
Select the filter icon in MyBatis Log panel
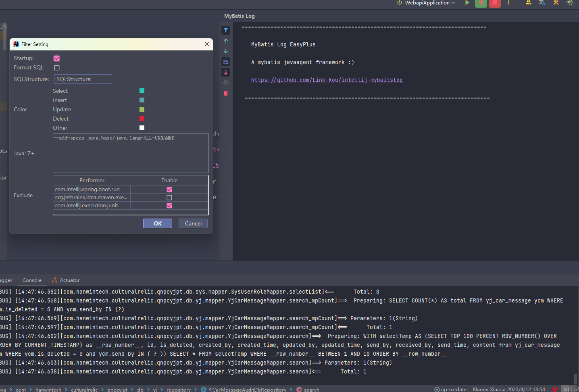[225, 30]
